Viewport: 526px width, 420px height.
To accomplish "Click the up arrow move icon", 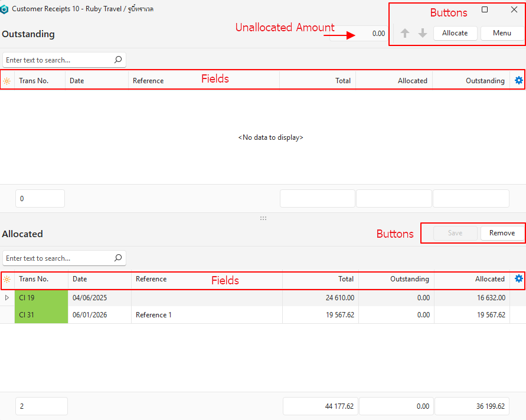I will (405, 34).
